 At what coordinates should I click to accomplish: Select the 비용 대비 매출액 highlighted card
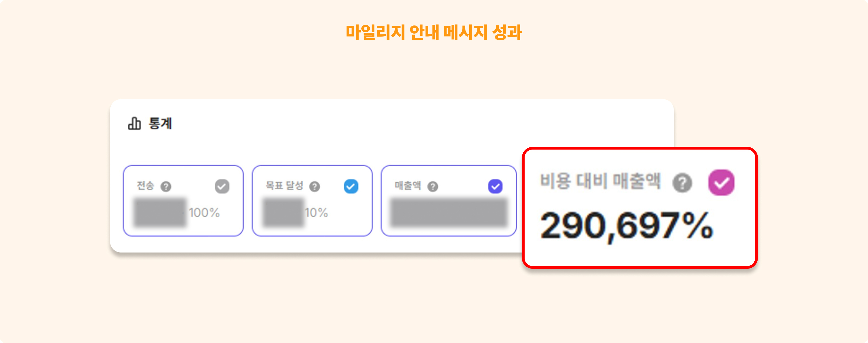click(640, 208)
